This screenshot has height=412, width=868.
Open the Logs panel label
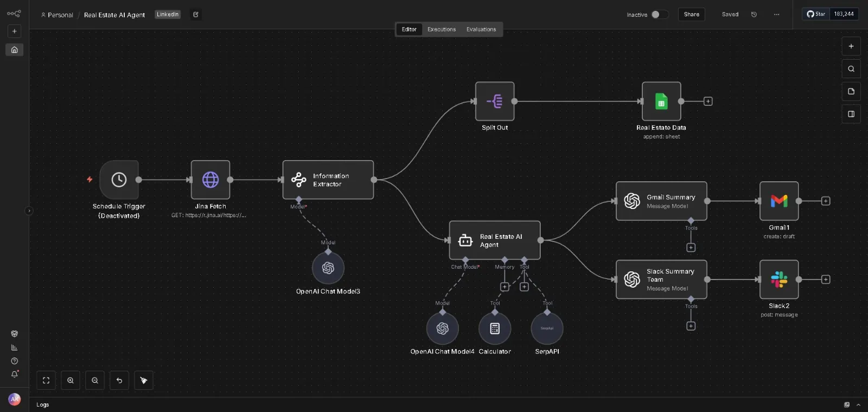point(43,405)
